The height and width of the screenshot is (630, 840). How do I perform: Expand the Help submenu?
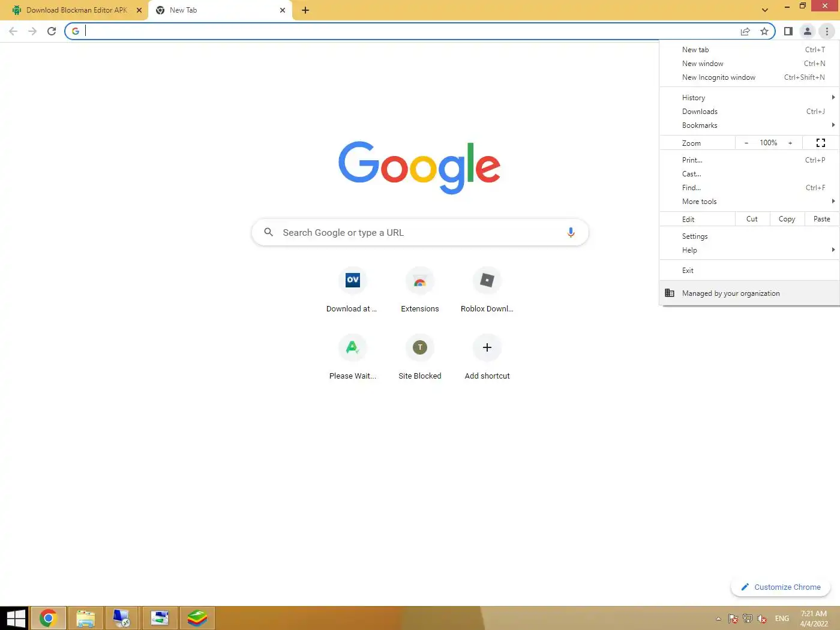tap(749, 250)
